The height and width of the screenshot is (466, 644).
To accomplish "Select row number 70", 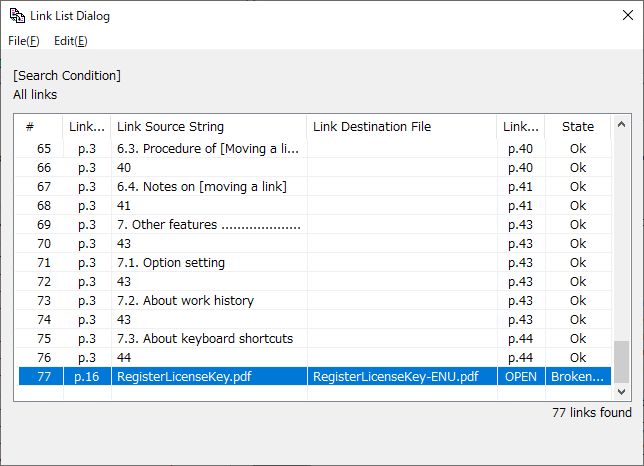I will [x=313, y=244].
